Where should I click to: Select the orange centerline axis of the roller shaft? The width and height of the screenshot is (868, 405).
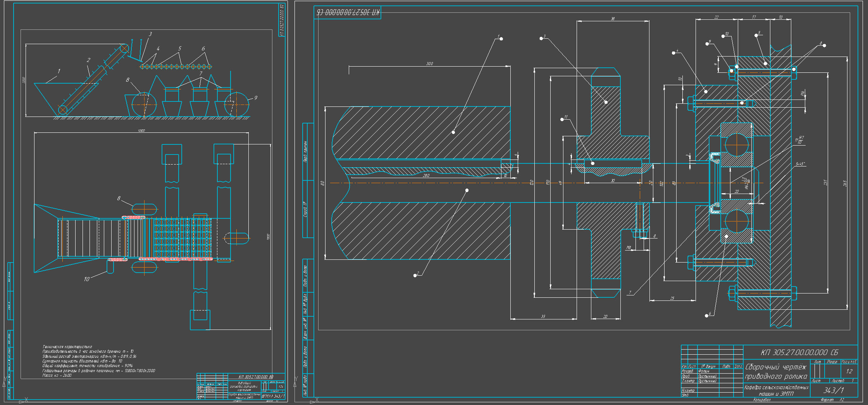pos(546,183)
